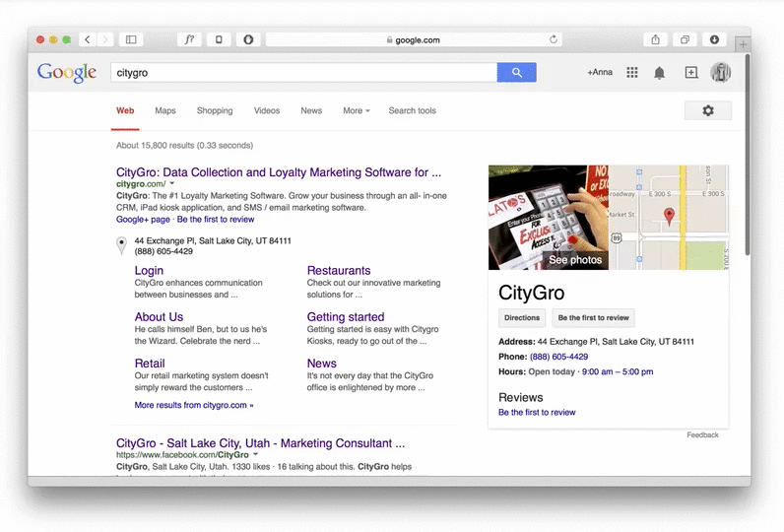
Task: Open the News sitelink
Action: point(321,364)
